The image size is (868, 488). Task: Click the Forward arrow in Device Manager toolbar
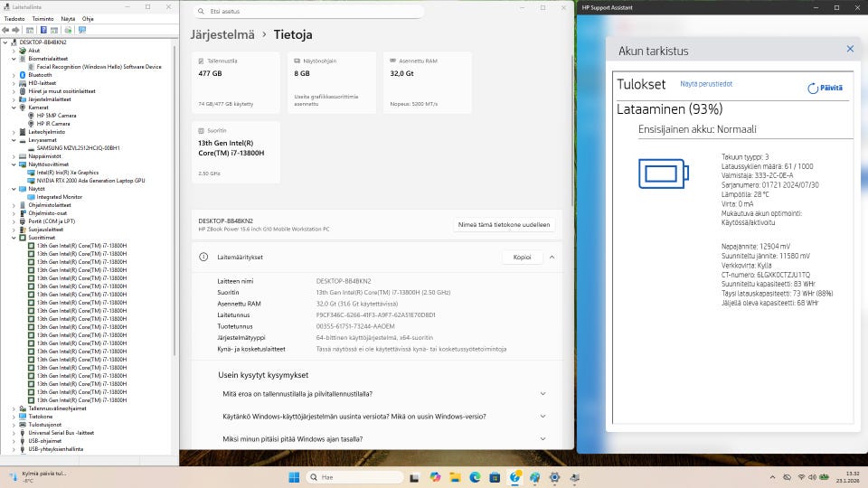point(15,30)
